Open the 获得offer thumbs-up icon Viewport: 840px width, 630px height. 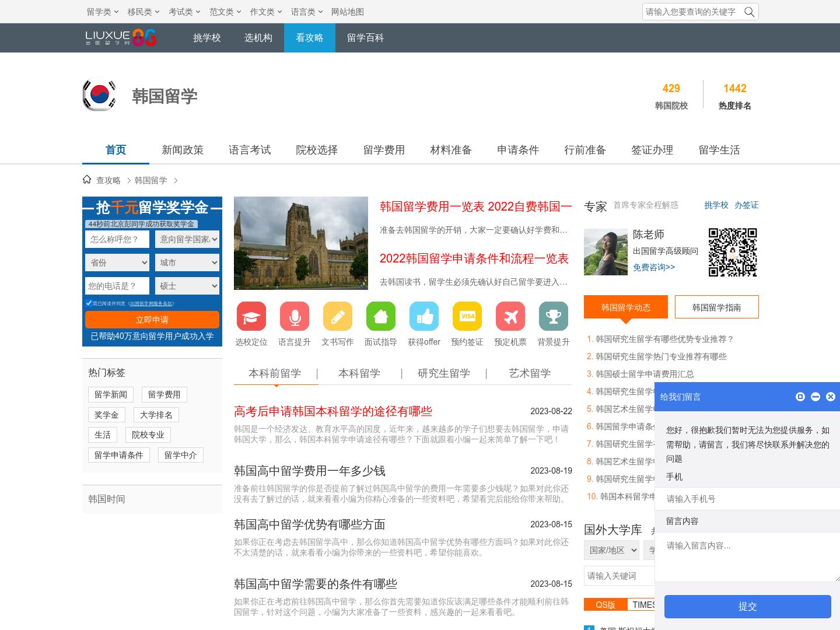424,316
